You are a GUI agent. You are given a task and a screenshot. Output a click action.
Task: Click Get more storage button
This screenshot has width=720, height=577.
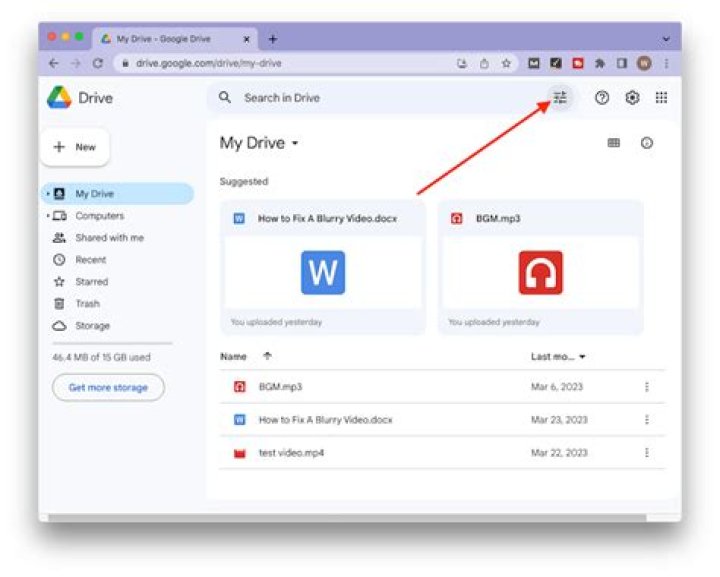click(x=108, y=387)
